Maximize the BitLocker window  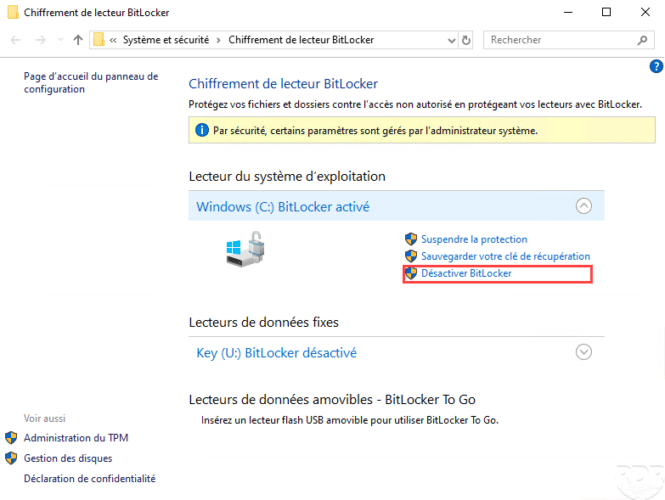point(606,12)
